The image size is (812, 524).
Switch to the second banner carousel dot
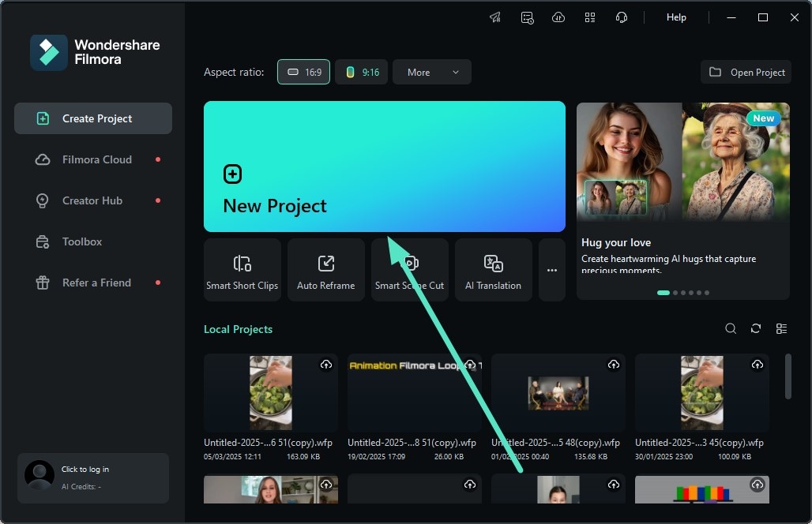[x=675, y=293]
